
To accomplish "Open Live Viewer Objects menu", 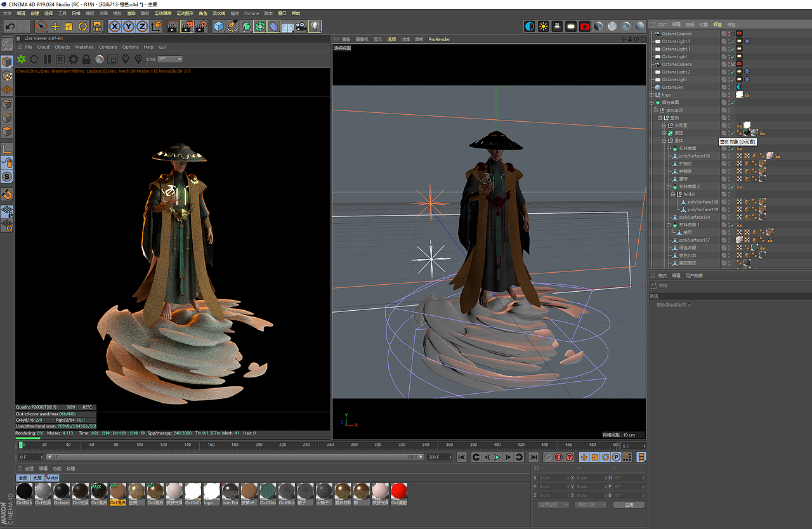I will (62, 47).
